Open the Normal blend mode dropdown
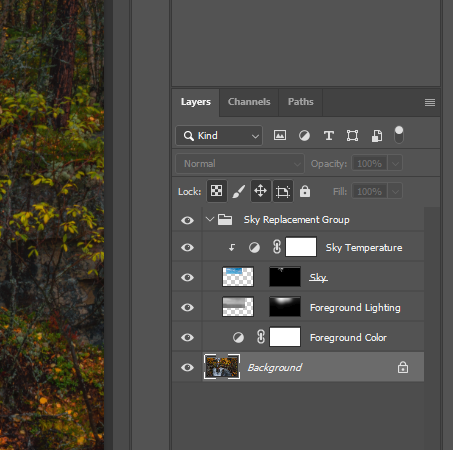This screenshot has width=453, height=450. coord(240,163)
